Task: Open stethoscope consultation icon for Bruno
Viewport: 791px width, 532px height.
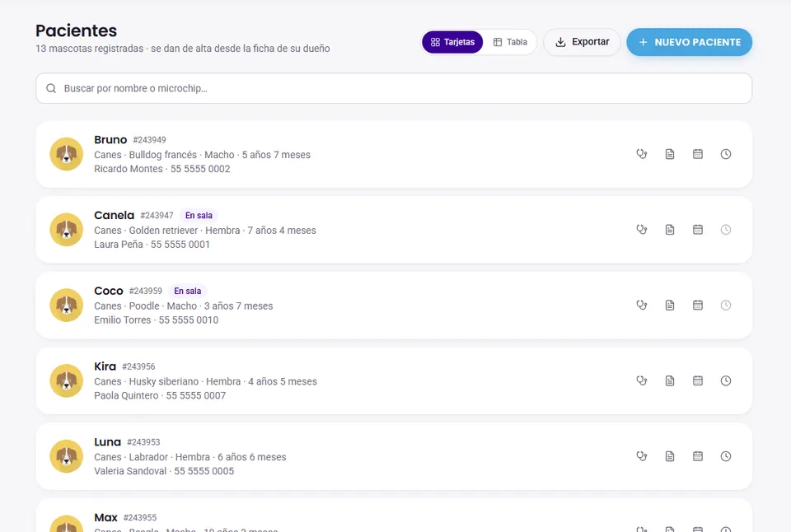Action: coord(641,154)
